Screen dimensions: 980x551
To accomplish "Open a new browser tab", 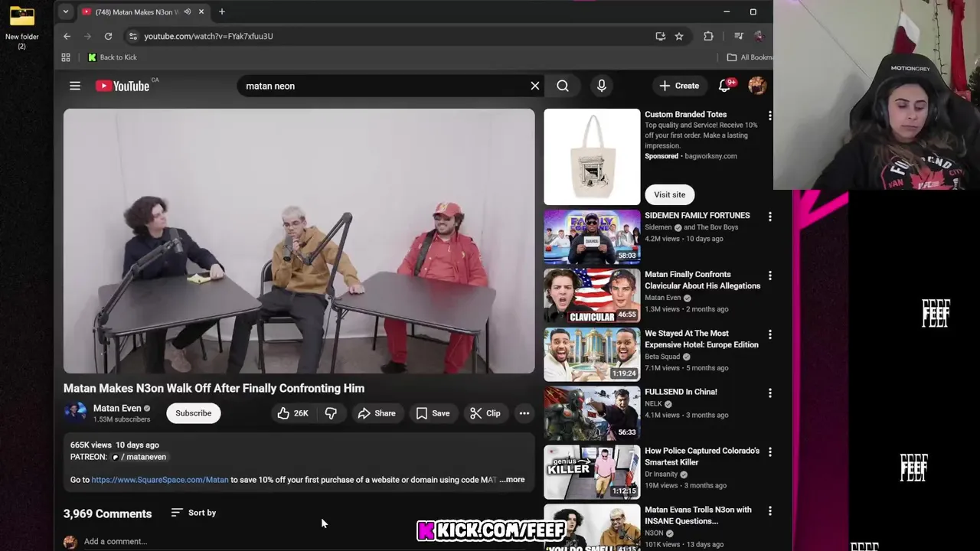I will 222,11.
